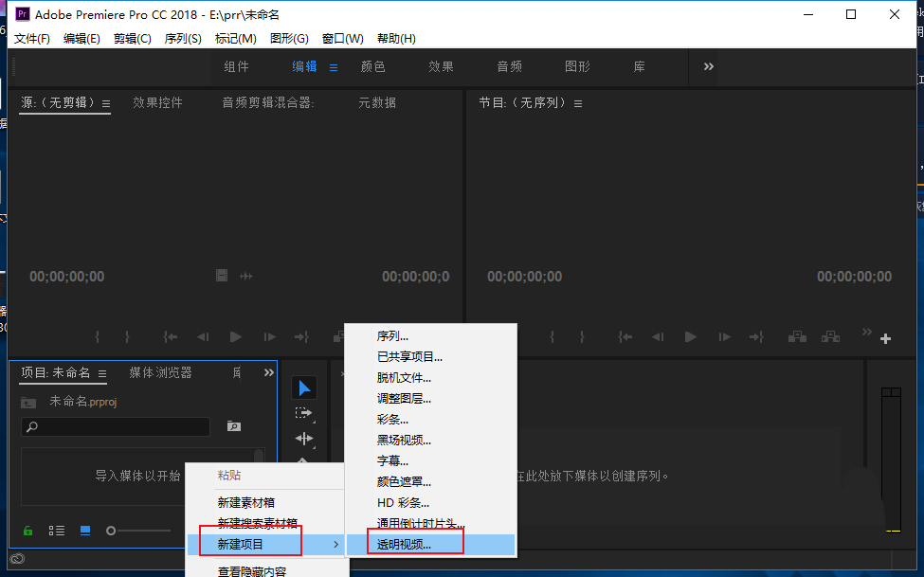Select the Selection tool in the toolbar
This screenshot has width=924, height=577.
pos(304,387)
